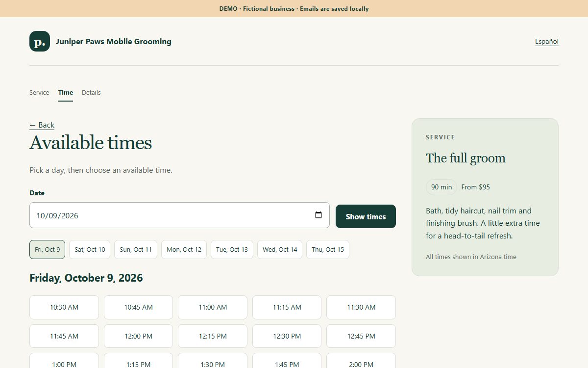Image resolution: width=588 pixels, height=368 pixels.
Task: Open the Details step tab
Action: click(x=91, y=92)
